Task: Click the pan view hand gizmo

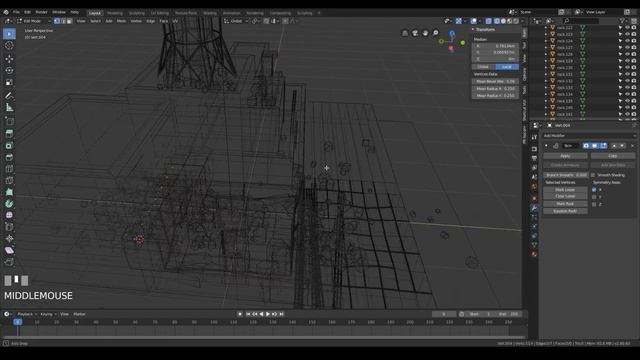Action: (425, 33)
